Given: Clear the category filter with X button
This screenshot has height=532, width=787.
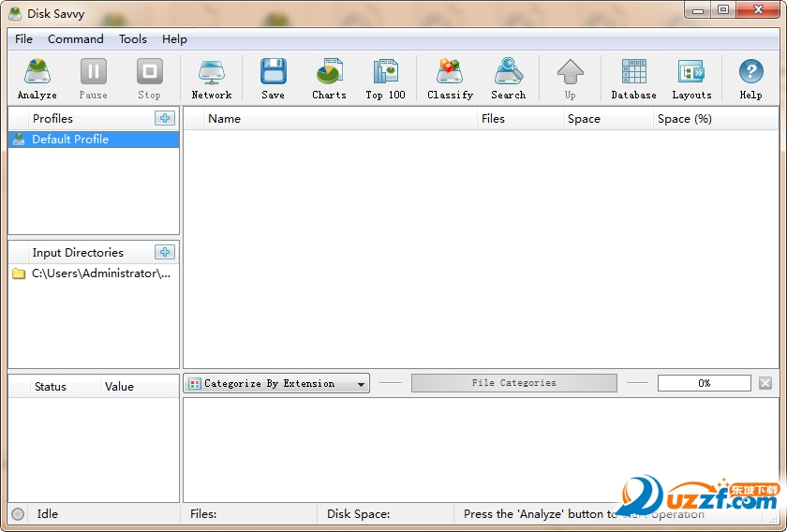Looking at the screenshot, I should click(x=765, y=383).
